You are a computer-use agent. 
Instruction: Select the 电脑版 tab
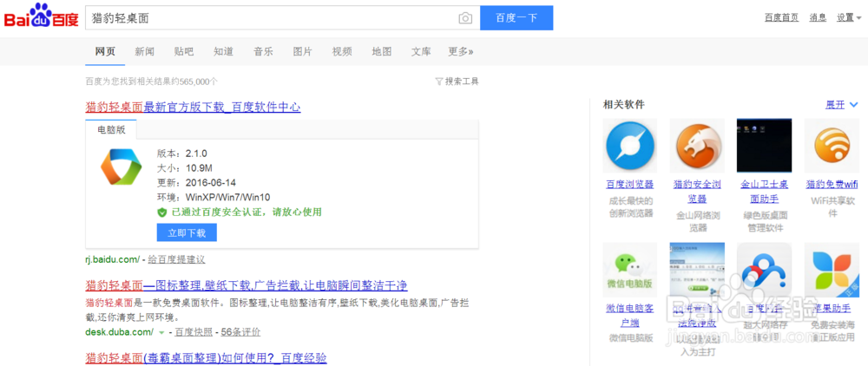coord(111,130)
